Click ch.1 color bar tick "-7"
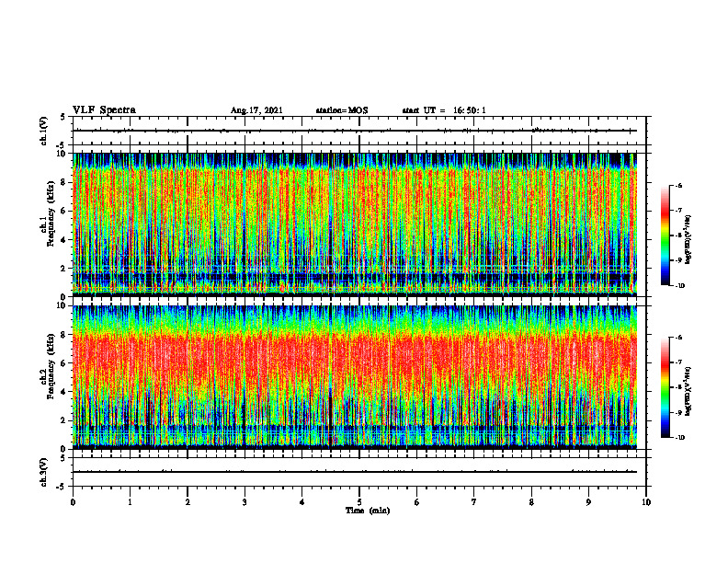 (678, 211)
